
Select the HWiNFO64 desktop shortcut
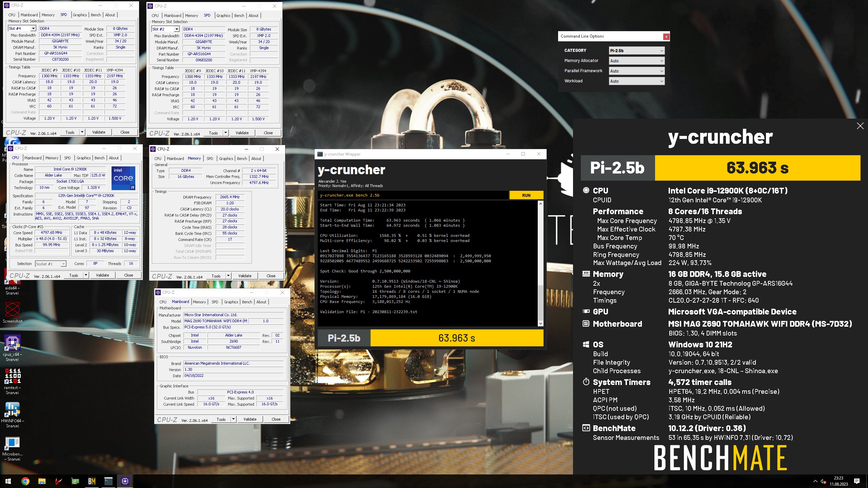point(13,414)
